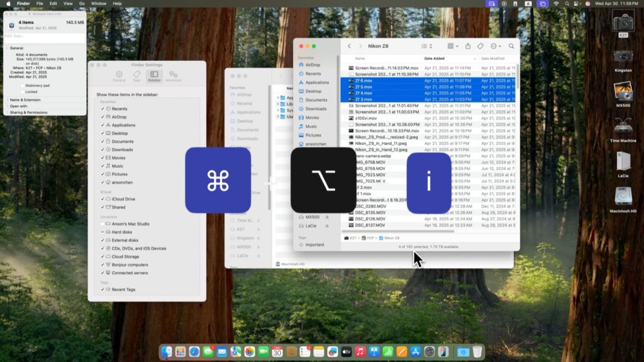Click the Edit Tags icon in Finder toolbar

(x=480, y=46)
